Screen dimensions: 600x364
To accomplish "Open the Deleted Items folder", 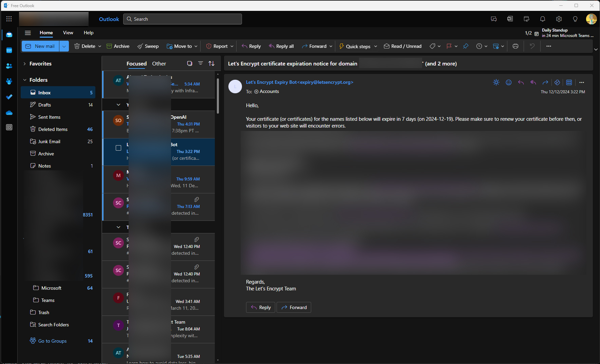I will click(58, 129).
